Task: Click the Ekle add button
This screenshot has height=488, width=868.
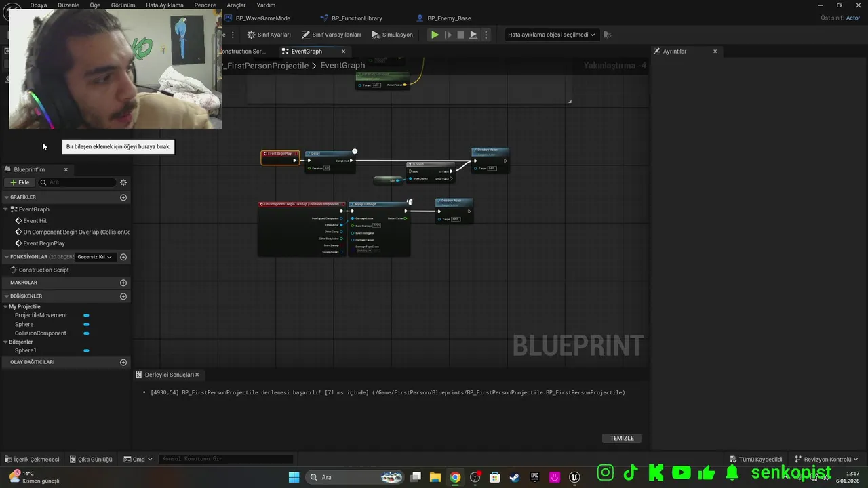Action: click(20, 182)
